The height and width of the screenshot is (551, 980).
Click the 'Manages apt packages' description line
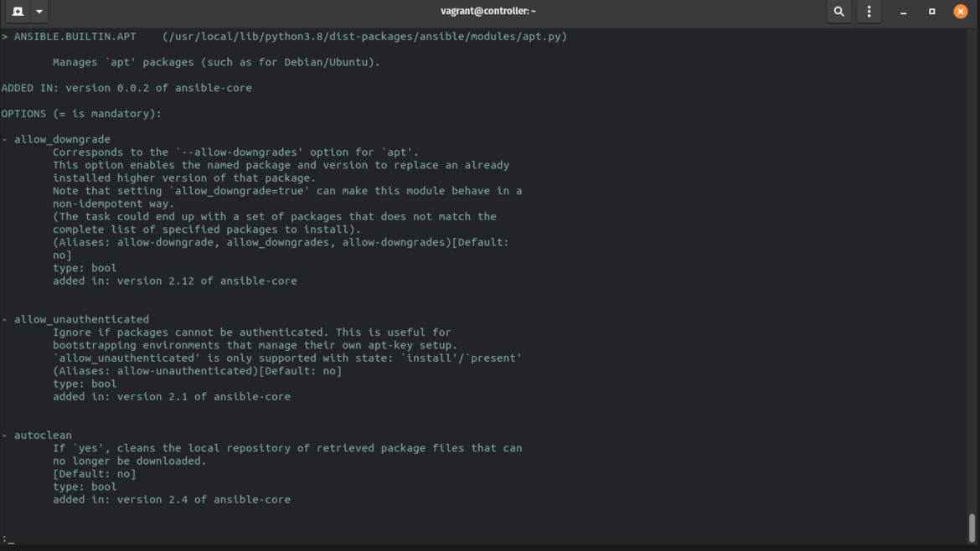pyautogui.click(x=216, y=63)
